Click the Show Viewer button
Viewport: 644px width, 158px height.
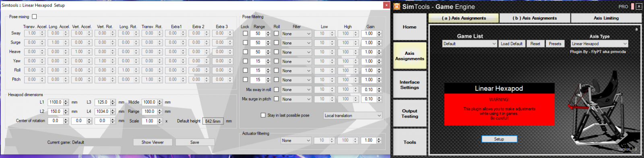pyautogui.click(x=153, y=142)
